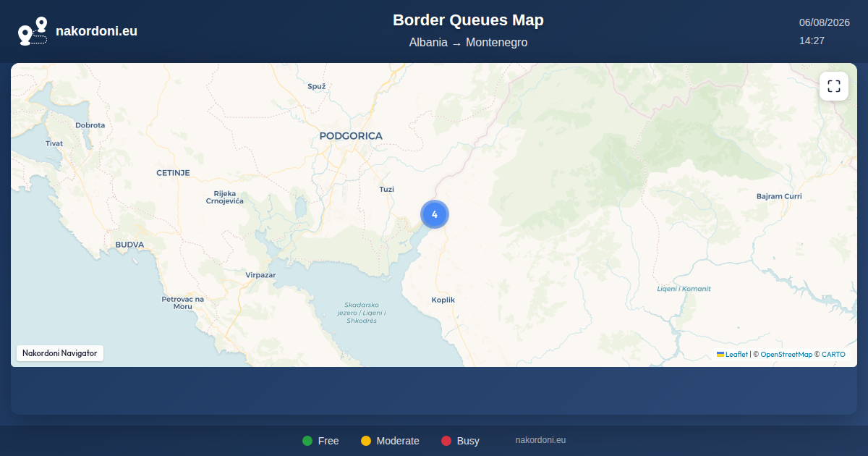The image size is (868, 456).
Task: Click the nakordoni.eu map pin logo icon
Action: pyautogui.click(x=33, y=31)
